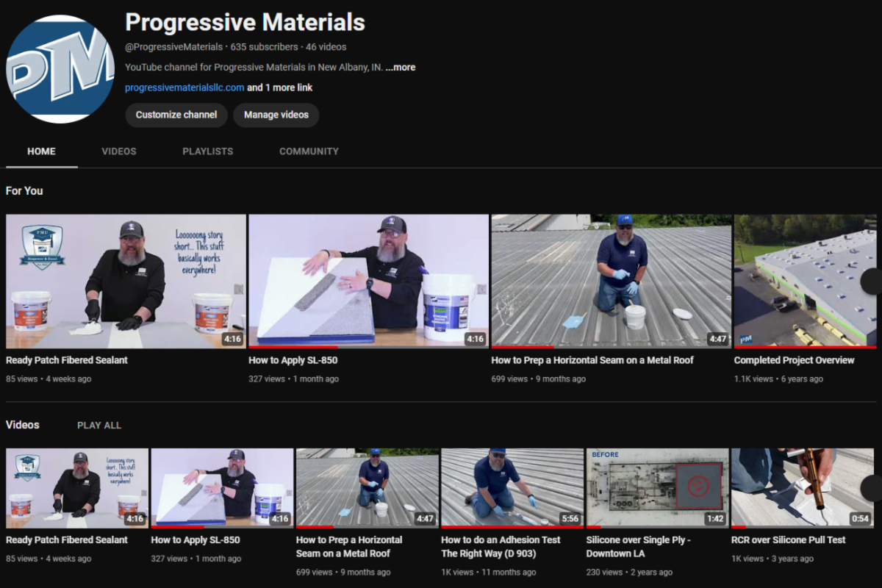Open Completed Project Overview thumbnail

[x=806, y=282]
